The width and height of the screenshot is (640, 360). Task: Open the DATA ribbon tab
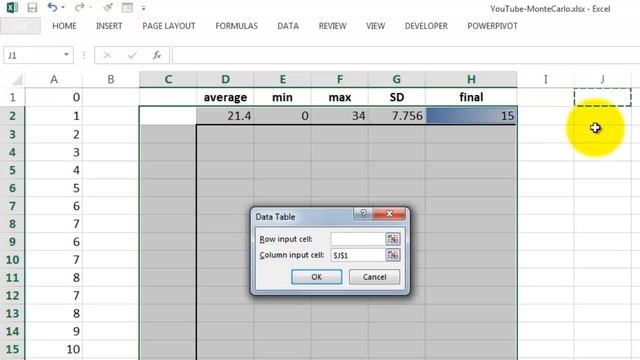(288, 26)
